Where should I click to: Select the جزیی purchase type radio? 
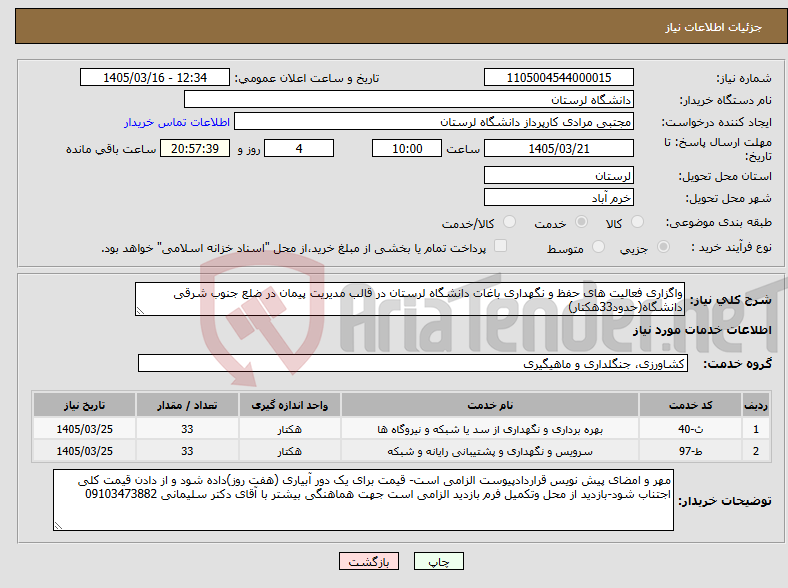(663, 247)
